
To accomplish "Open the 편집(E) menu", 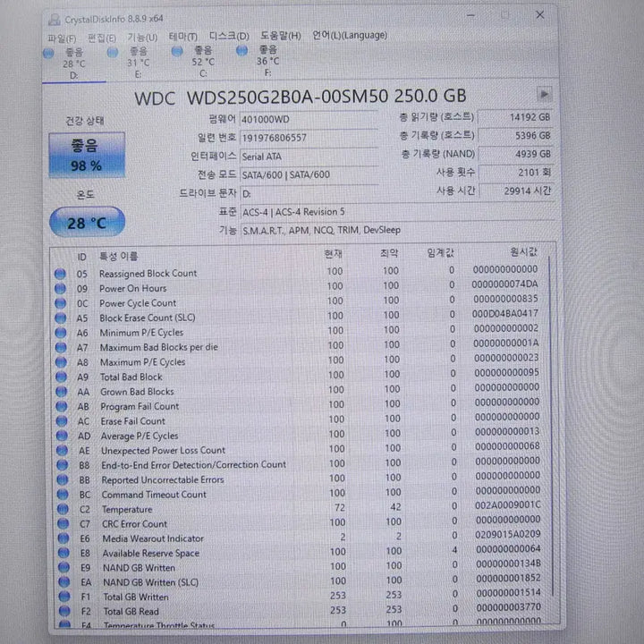I will [x=102, y=38].
